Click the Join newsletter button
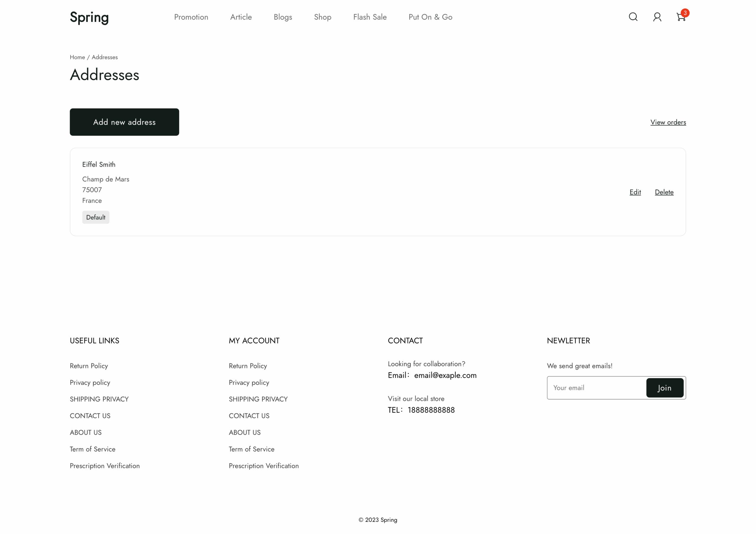 tap(664, 388)
